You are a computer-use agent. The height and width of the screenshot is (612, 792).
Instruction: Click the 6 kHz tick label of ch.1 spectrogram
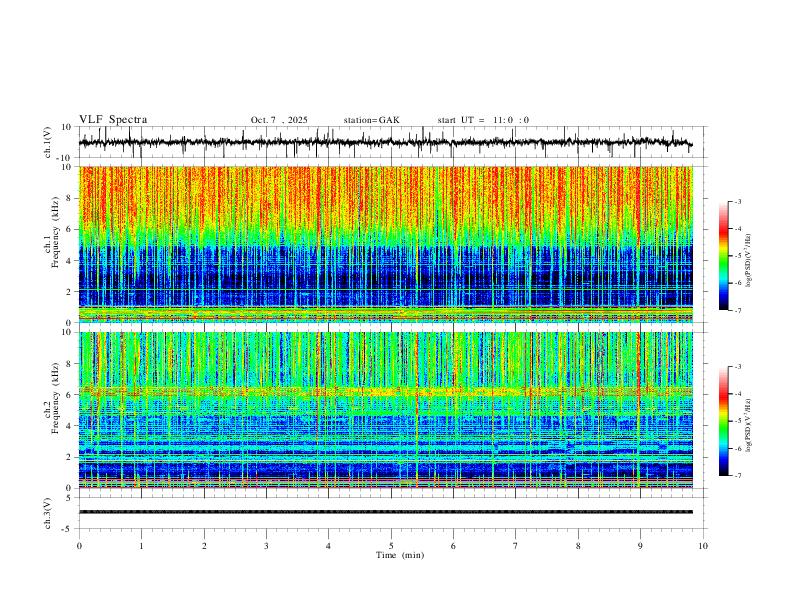70,229
